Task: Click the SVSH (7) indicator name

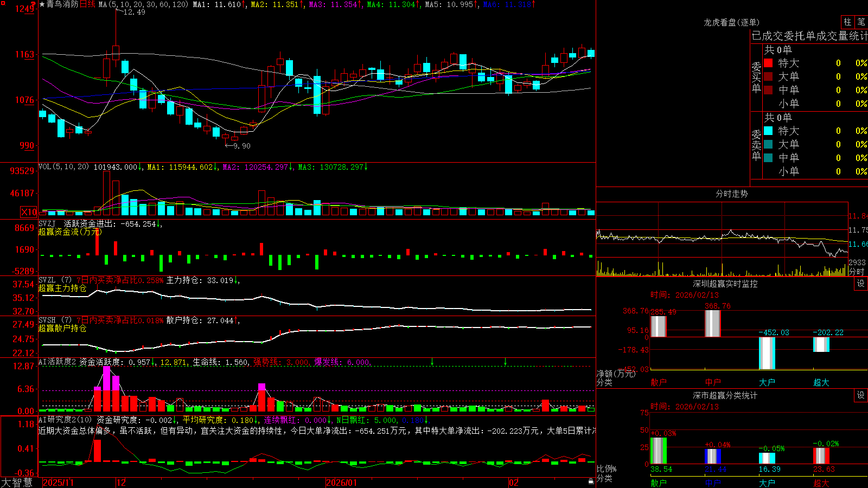Action: (55, 320)
